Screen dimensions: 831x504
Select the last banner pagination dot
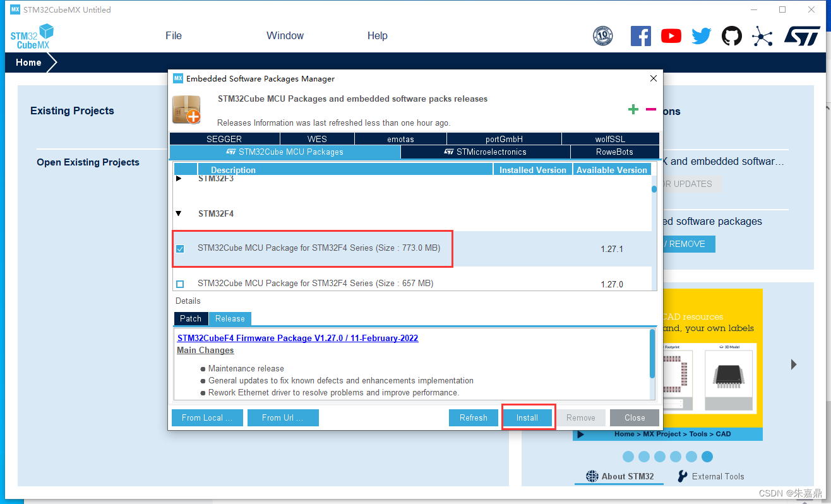pyautogui.click(x=707, y=456)
